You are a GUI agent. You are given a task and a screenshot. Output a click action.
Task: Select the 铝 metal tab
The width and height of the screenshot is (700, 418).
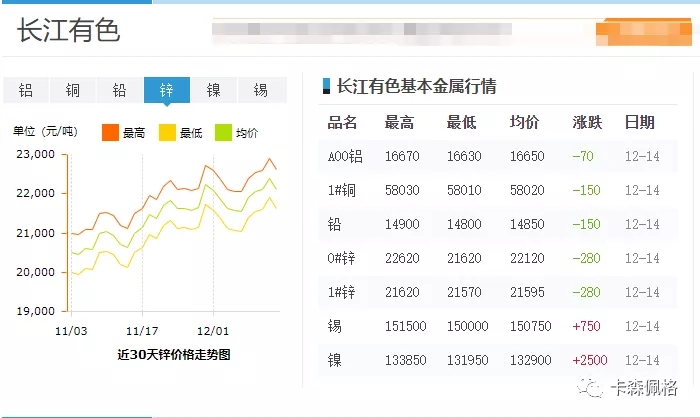26,90
